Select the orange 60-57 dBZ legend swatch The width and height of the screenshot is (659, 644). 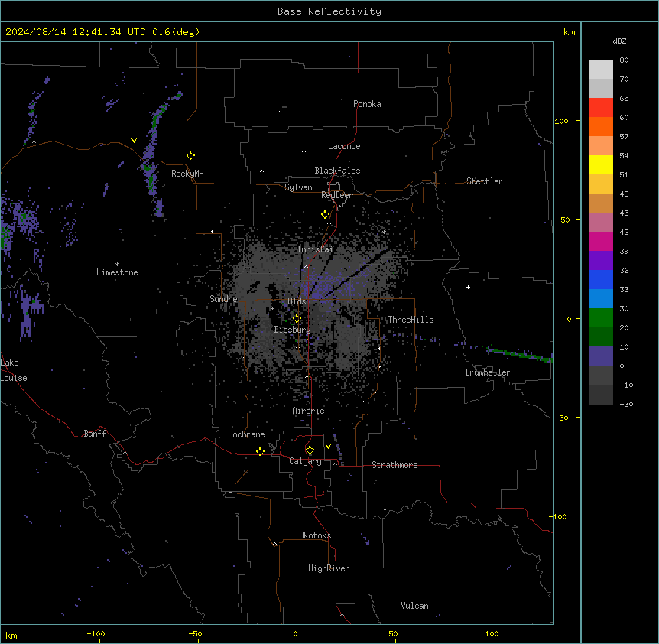coord(601,126)
